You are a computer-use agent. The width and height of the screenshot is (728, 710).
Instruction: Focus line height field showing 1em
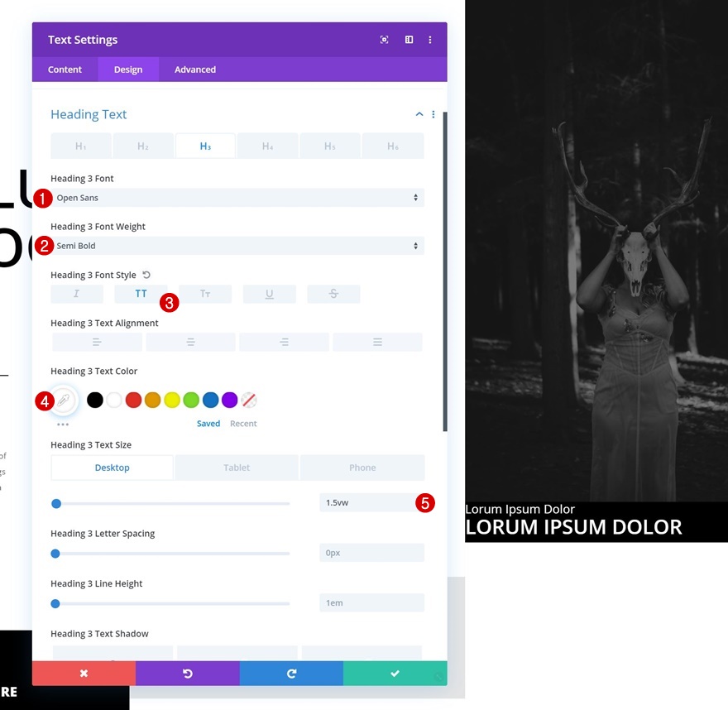point(372,602)
